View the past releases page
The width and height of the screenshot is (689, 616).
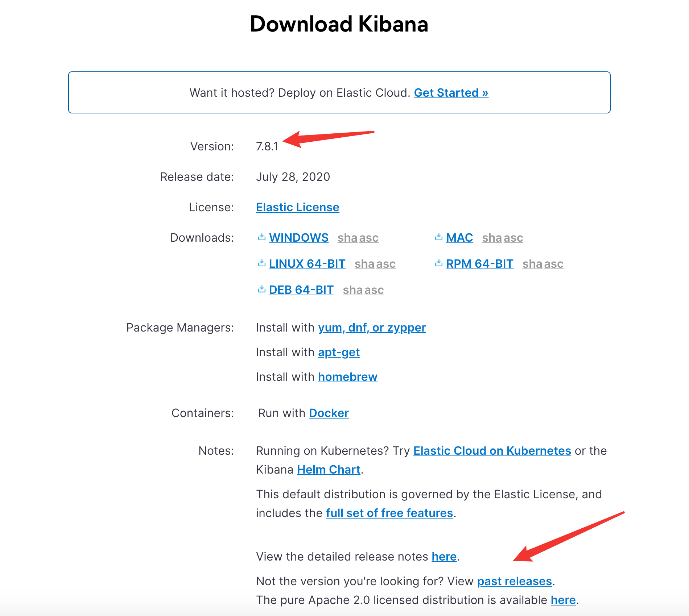514,581
